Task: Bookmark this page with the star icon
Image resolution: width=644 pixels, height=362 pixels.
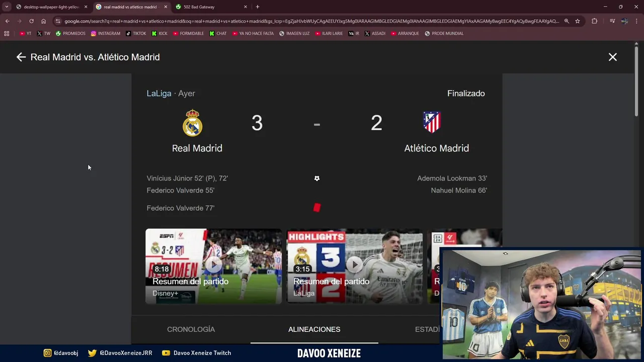Action: tap(578, 21)
